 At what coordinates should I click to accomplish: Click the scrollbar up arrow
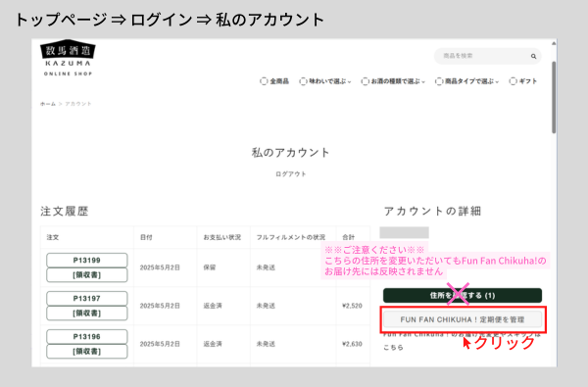coord(554,43)
